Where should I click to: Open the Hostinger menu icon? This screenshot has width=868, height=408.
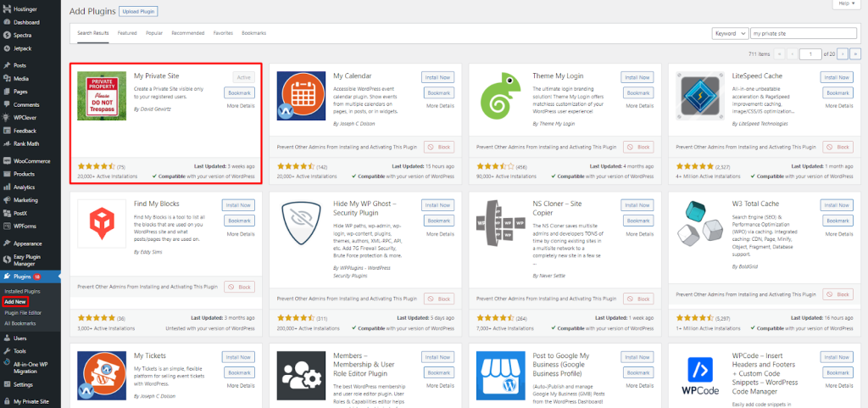point(7,10)
